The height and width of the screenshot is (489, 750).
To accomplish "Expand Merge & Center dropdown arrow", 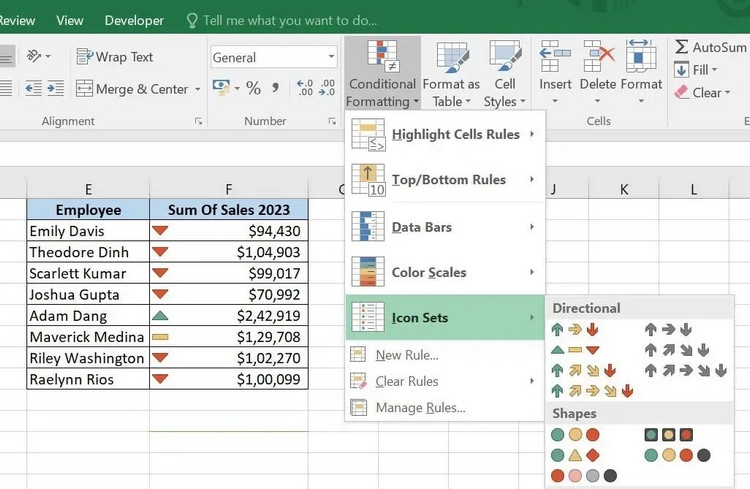I will 198,89.
